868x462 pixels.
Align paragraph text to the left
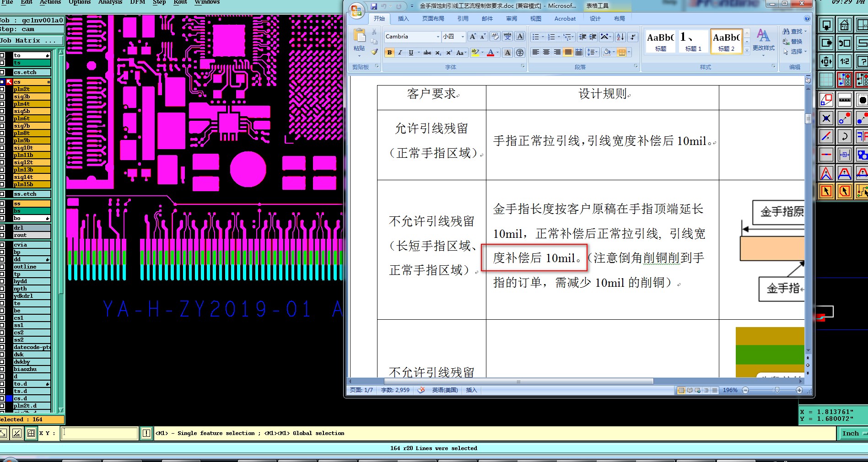535,53
